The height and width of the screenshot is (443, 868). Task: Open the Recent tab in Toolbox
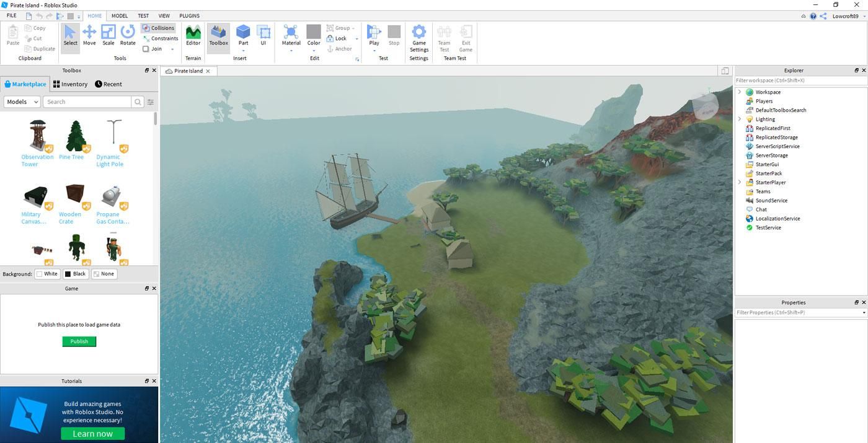[x=108, y=84]
